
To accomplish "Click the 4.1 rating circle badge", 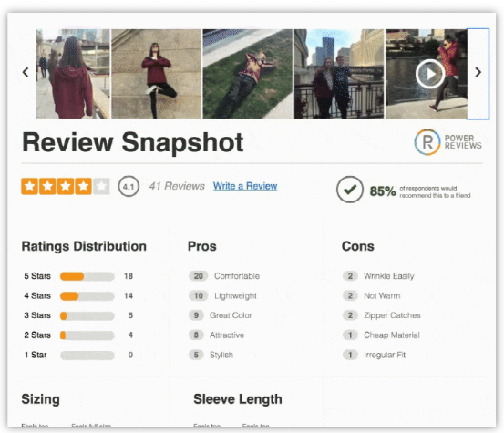I will pos(129,187).
